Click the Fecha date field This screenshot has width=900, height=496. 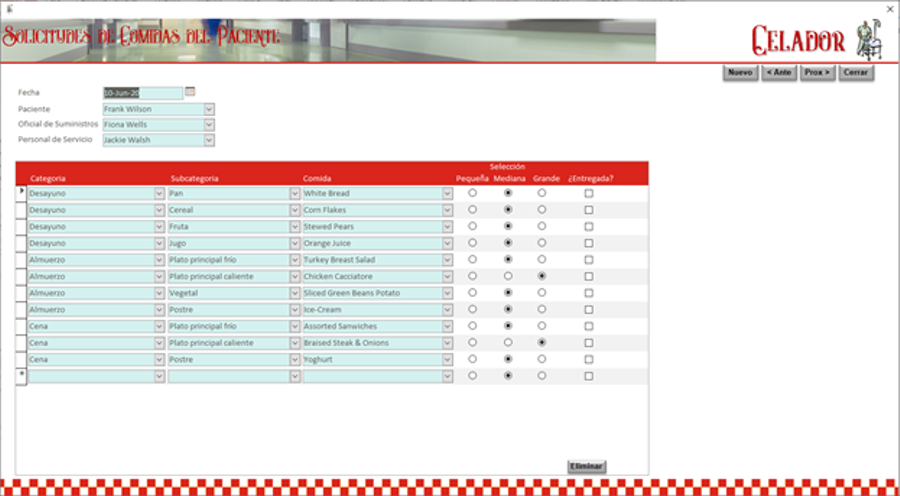pyautogui.click(x=143, y=93)
